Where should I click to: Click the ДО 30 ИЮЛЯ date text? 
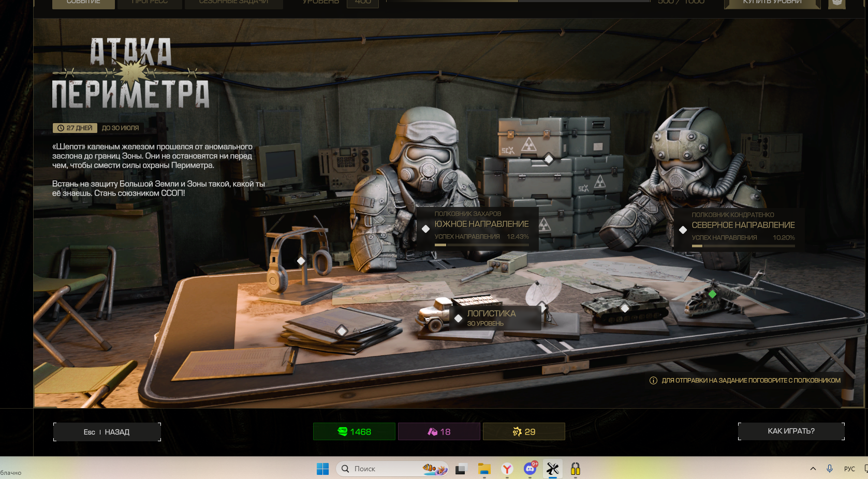pos(120,128)
